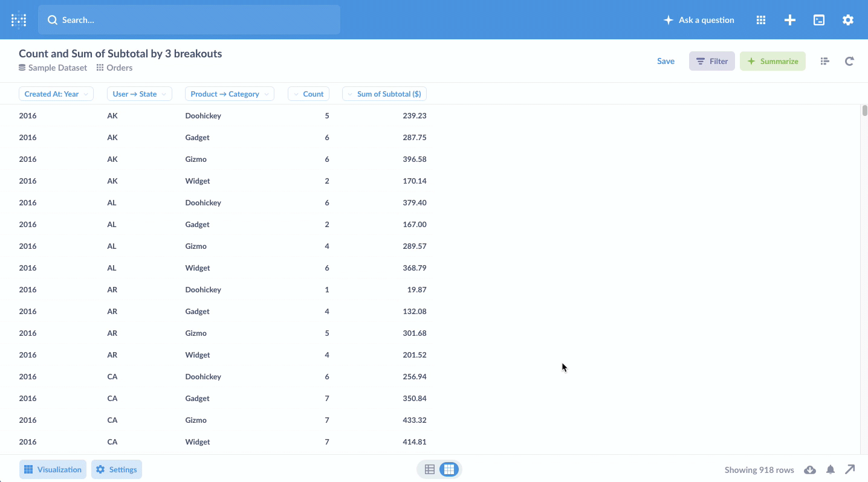
Task: Open the Product Category column dropdown
Action: (x=229, y=94)
